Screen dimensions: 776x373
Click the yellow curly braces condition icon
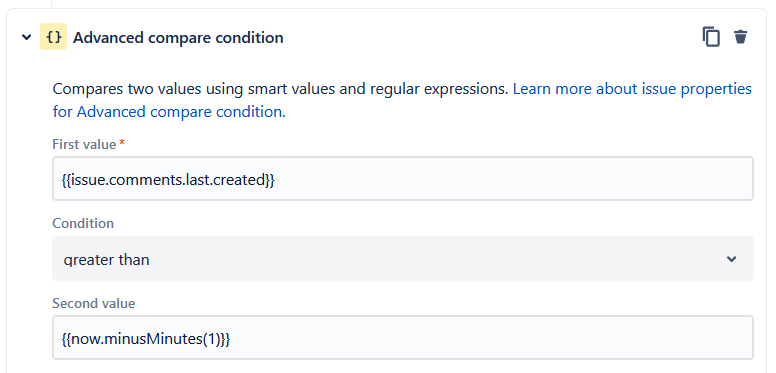(53, 37)
